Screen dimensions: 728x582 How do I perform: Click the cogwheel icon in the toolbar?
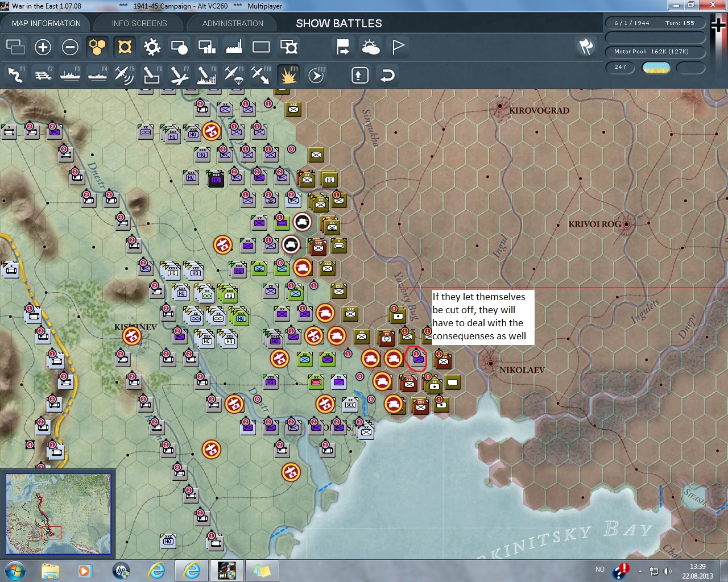tap(152, 47)
